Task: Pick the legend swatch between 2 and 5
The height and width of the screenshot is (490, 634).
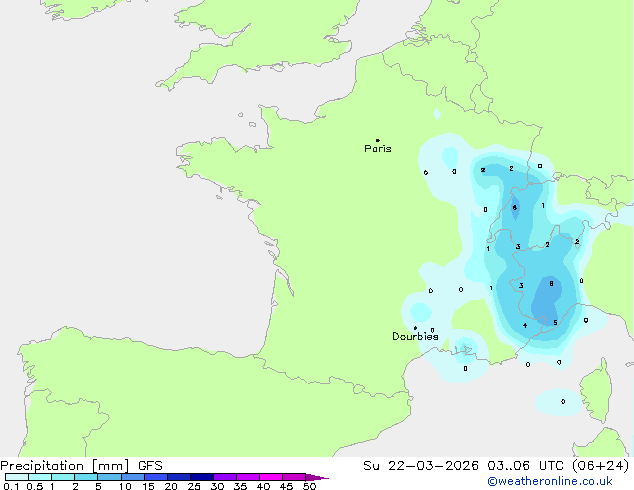Action: tap(86, 477)
